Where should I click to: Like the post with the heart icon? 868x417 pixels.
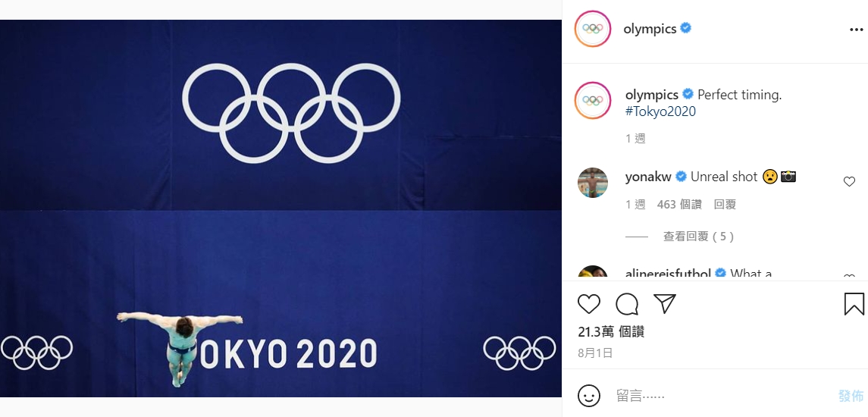tap(589, 304)
